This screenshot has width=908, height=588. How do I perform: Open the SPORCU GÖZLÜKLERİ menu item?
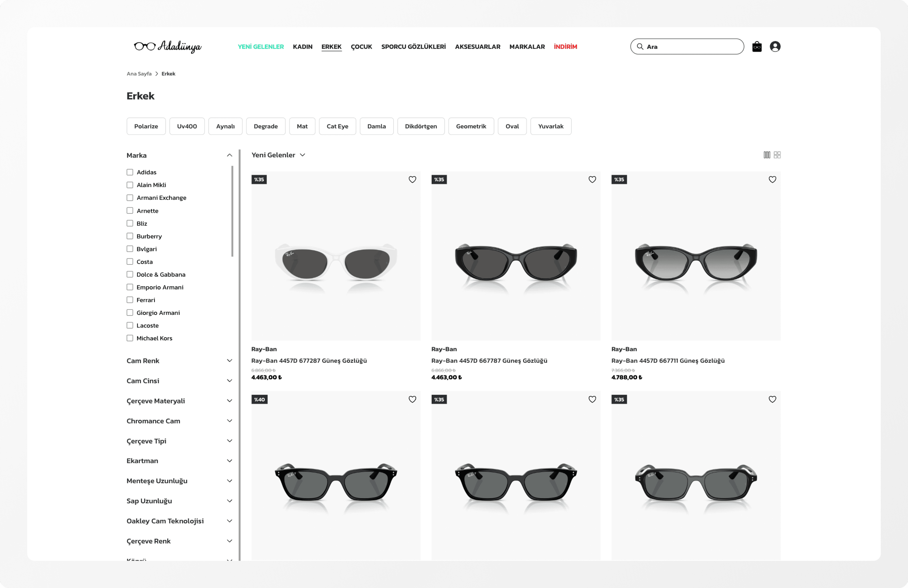point(413,47)
